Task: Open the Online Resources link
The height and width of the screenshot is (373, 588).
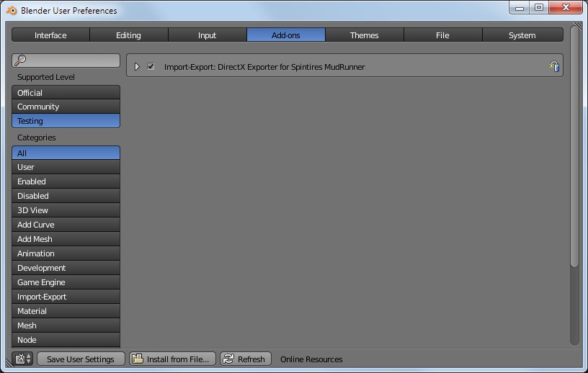Action: click(x=311, y=359)
